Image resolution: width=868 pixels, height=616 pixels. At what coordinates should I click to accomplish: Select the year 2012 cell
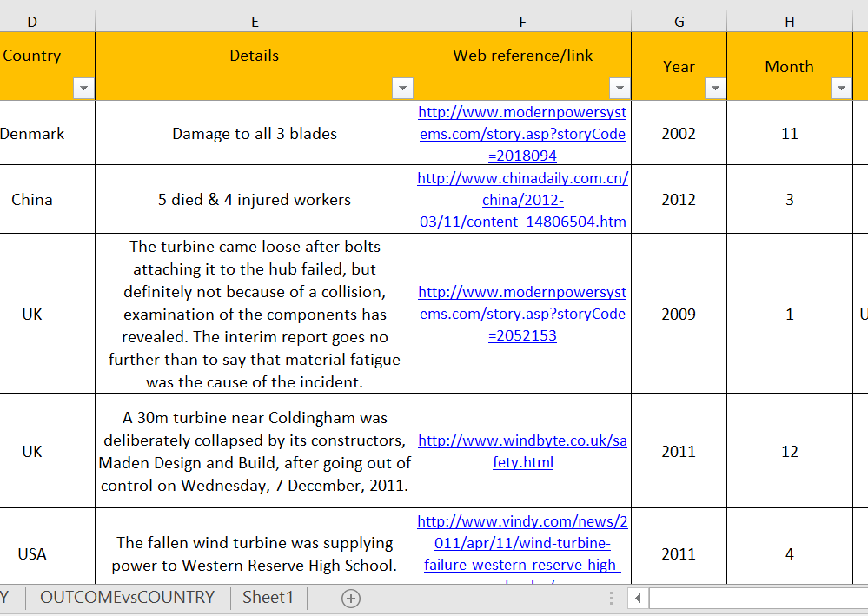[x=679, y=199]
